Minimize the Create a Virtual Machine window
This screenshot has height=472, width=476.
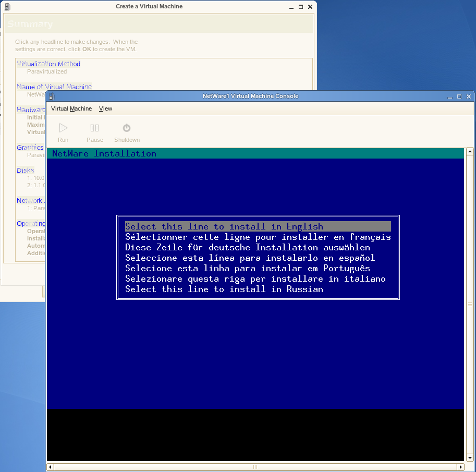point(291,7)
